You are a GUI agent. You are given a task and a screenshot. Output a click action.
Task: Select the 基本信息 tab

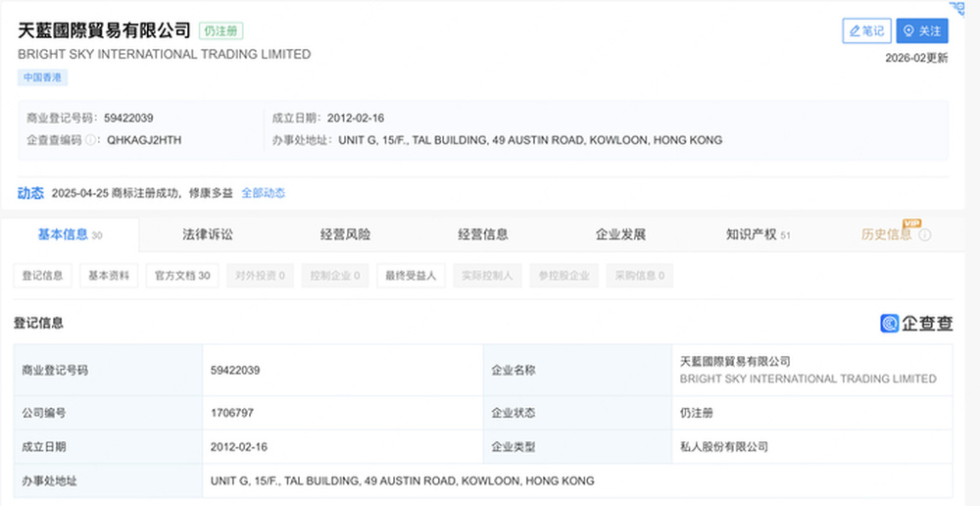click(x=63, y=234)
